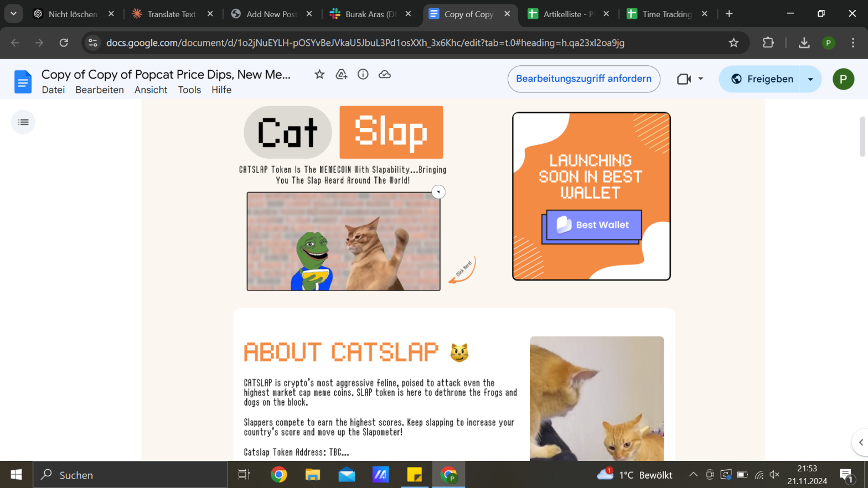This screenshot has height=488, width=868.
Task: Open the Hilfe menu
Action: point(221,90)
